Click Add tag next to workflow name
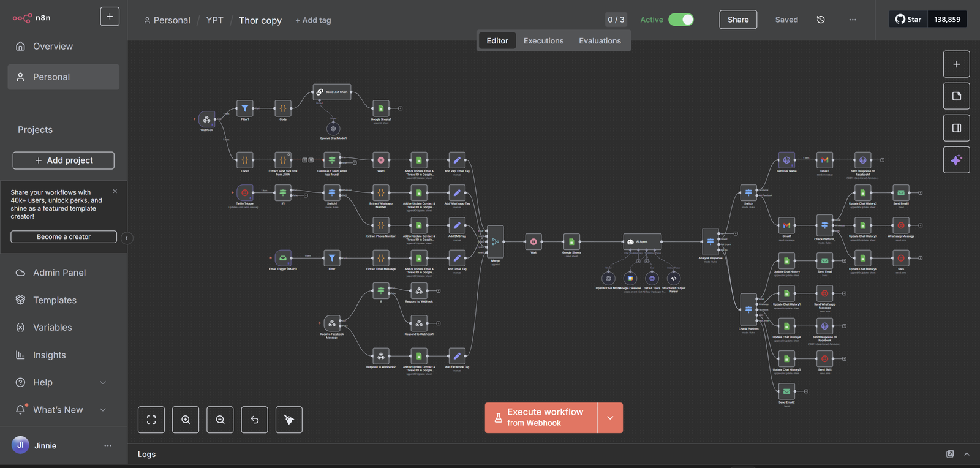 pos(313,20)
